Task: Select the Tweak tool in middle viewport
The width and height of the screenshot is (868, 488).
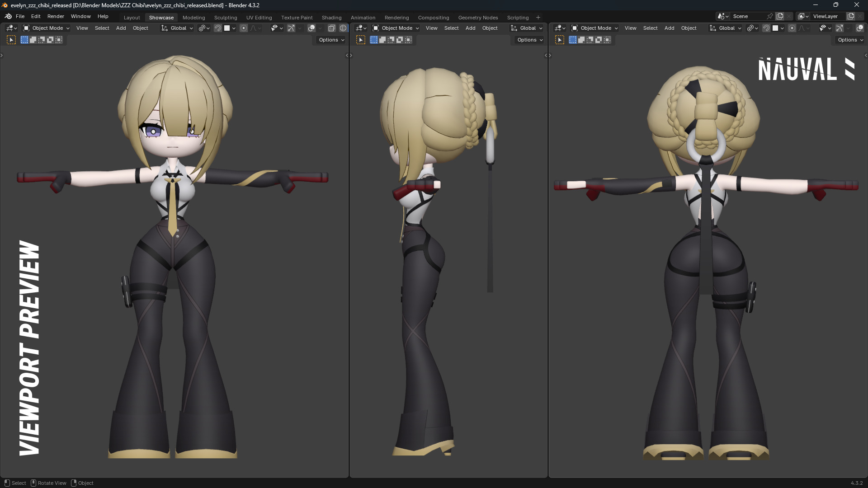Action: tap(361, 40)
